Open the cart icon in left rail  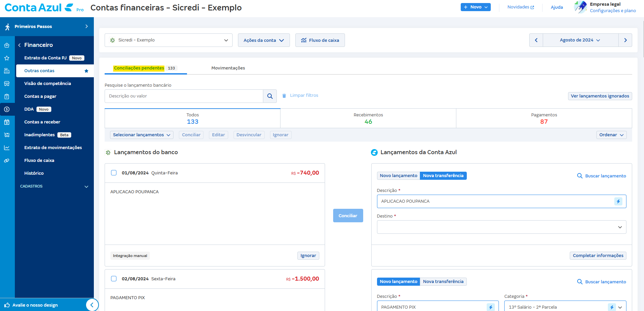point(7,135)
